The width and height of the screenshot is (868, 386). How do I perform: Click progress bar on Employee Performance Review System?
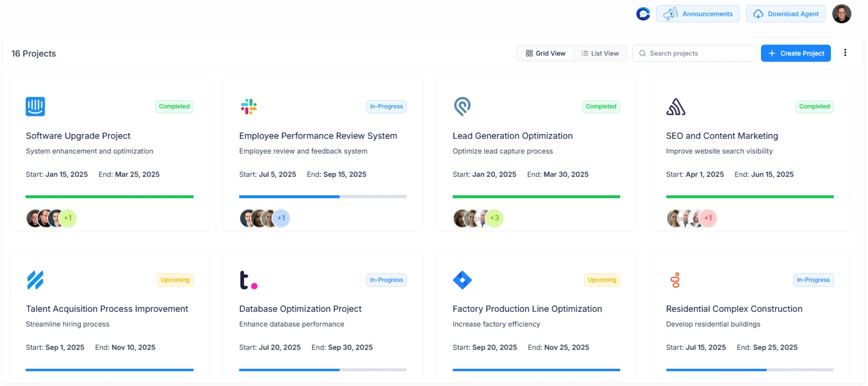coord(323,197)
